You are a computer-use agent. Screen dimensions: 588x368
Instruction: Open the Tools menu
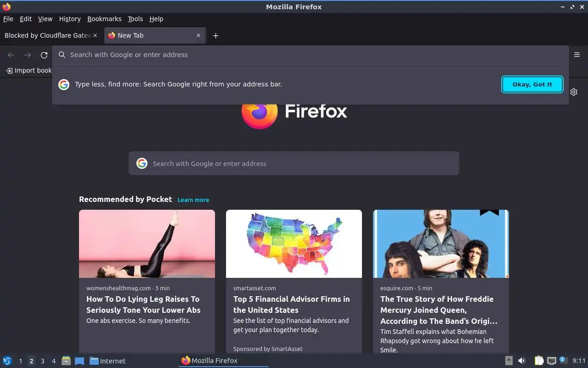coord(136,19)
